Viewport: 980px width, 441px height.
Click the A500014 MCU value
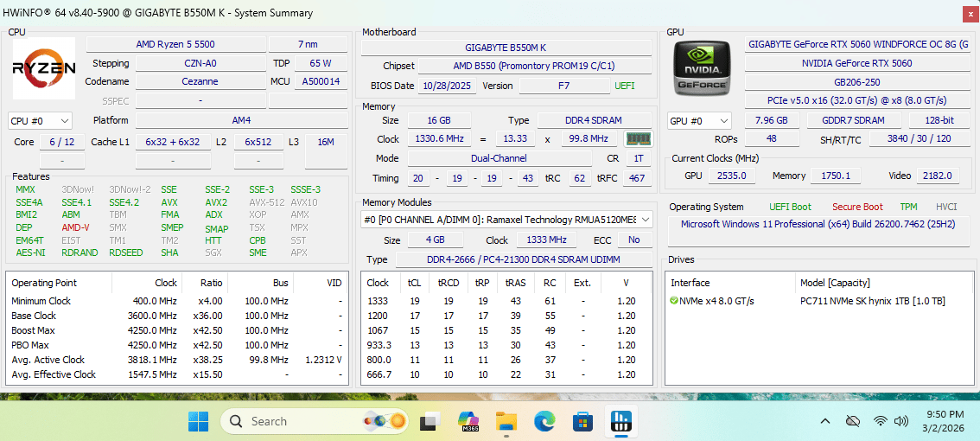pos(321,82)
